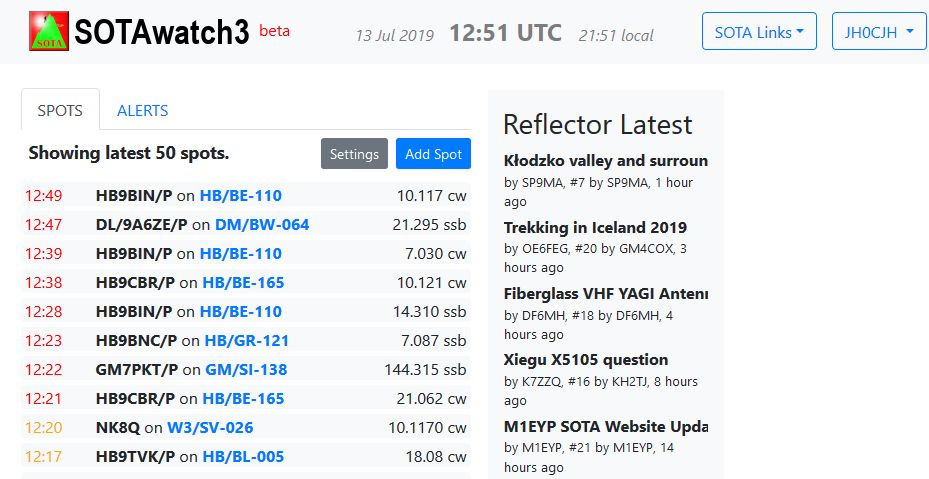Switch to the ALERTS tab
The width and height of the screenshot is (929, 479).
(142, 110)
